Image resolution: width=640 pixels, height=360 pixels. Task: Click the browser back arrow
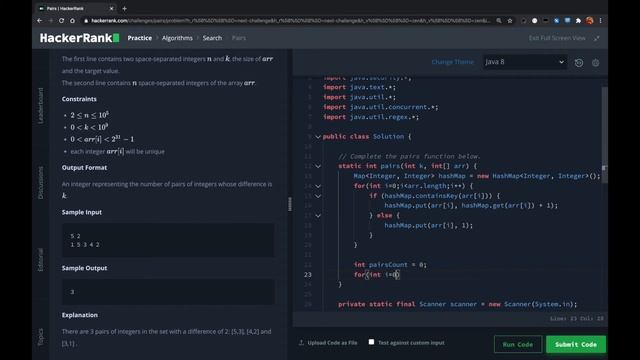[x=40, y=20]
